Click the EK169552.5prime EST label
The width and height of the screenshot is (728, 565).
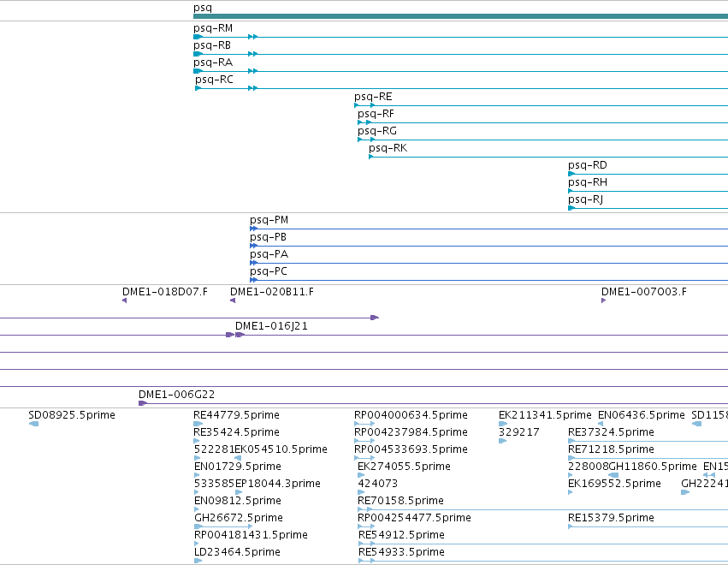pos(614,485)
